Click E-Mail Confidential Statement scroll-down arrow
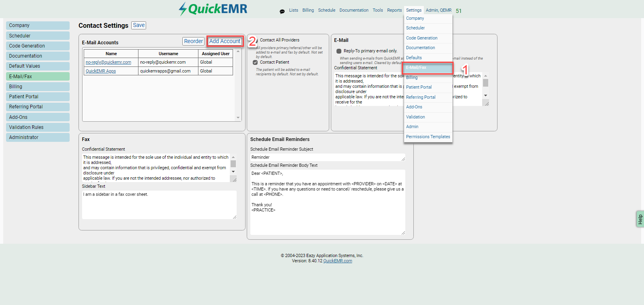 tap(486, 95)
